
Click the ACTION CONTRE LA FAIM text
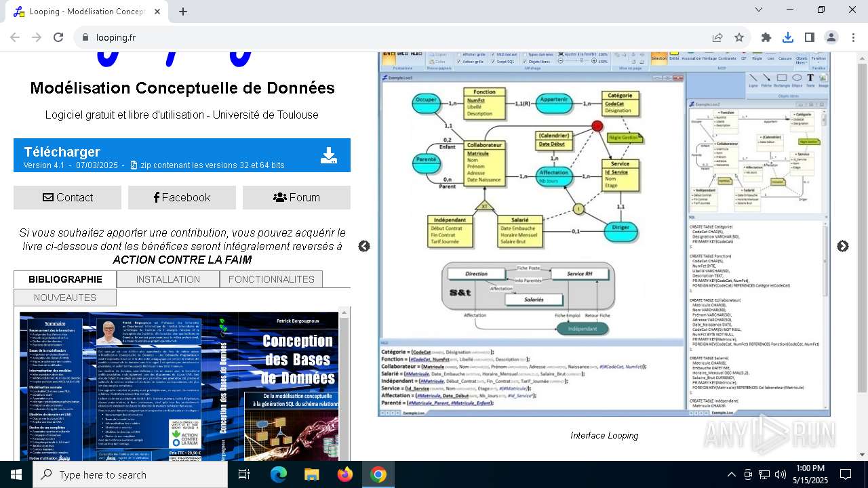[182, 260]
